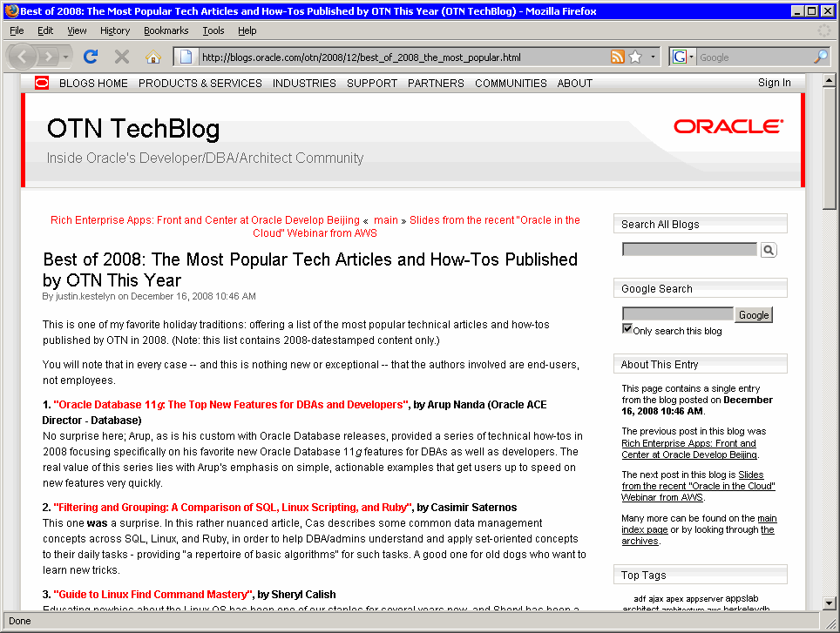Viewport: 840px width, 633px height.
Task: Open the ABOUT nav link
Action: tap(575, 84)
